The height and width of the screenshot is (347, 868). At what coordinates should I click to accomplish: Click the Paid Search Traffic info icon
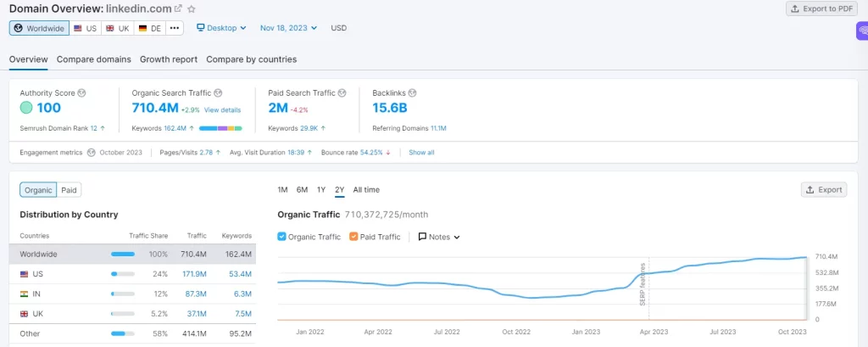pos(342,93)
